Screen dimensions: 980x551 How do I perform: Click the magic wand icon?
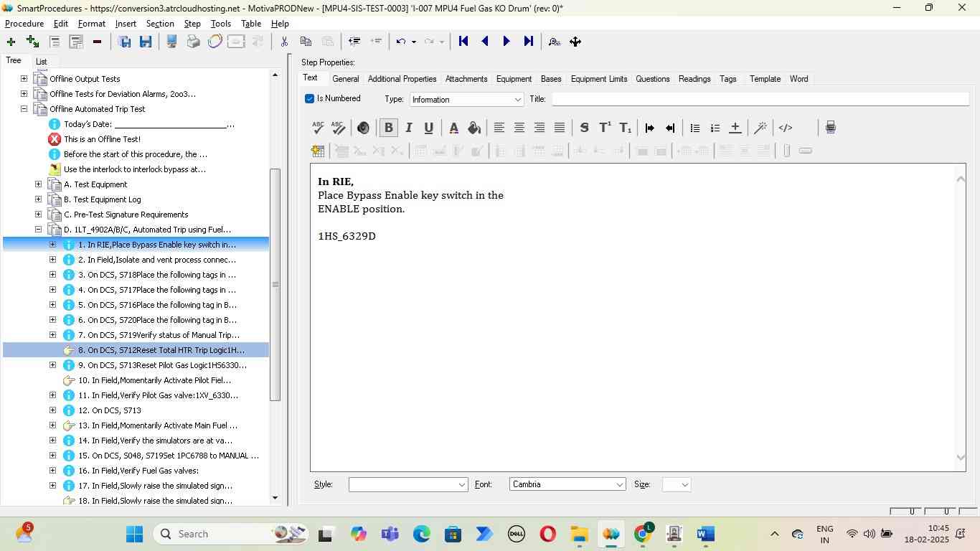(x=760, y=128)
